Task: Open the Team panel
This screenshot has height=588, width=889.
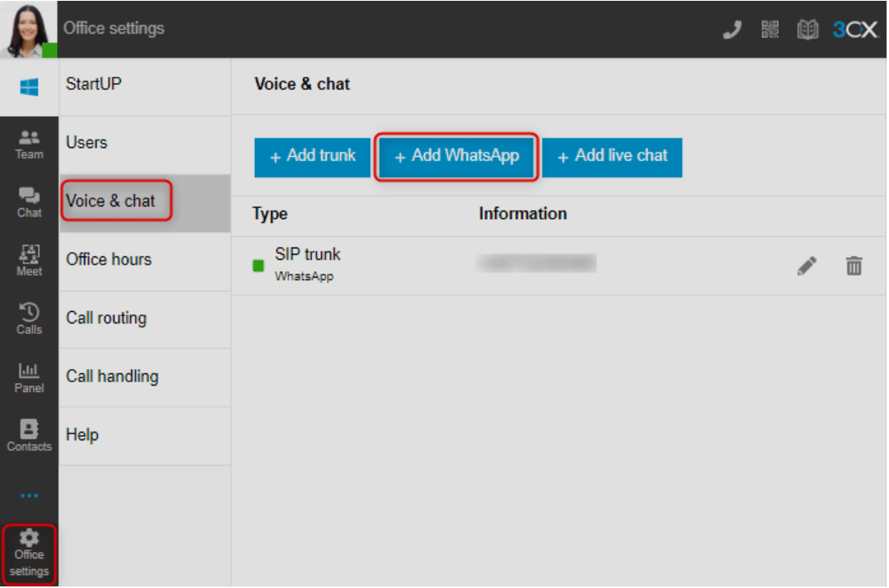Action: 29,144
